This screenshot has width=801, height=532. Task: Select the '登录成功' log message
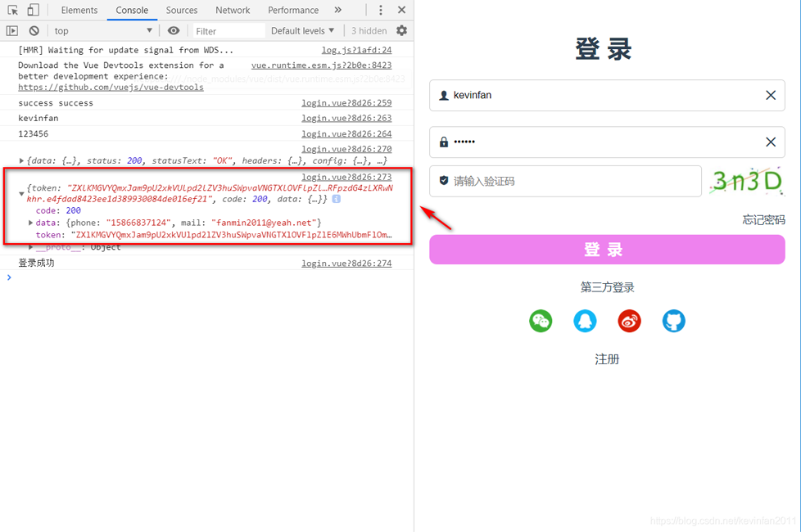(36, 263)
